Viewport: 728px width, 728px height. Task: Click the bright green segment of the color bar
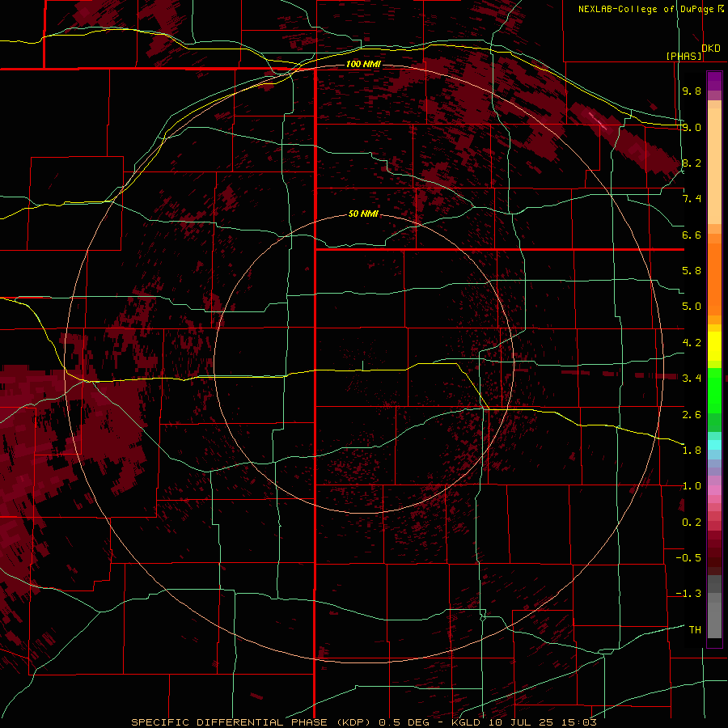714,390
